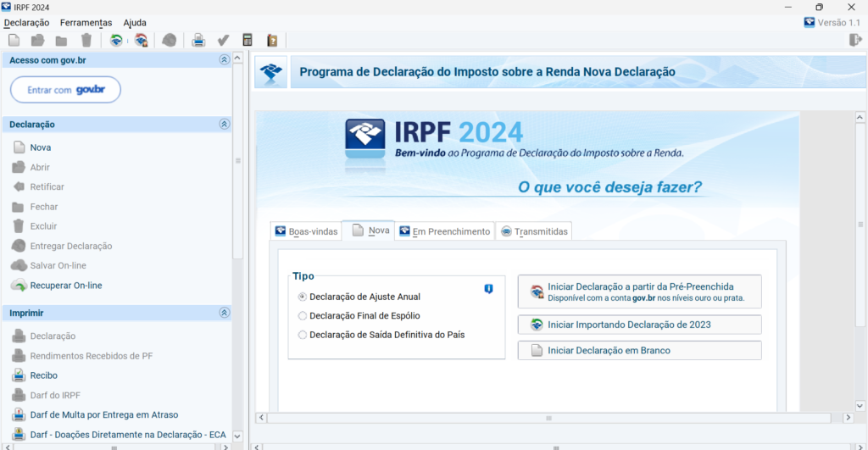868x450 pixels.
Task: Click the Abrir folder icon in the sidebar
Action: coord(19,167)
